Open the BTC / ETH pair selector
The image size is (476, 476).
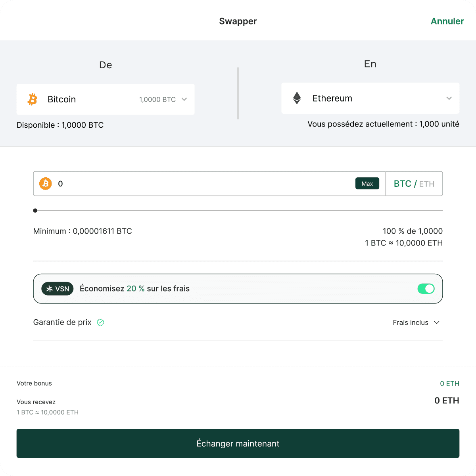pos(414,183)
